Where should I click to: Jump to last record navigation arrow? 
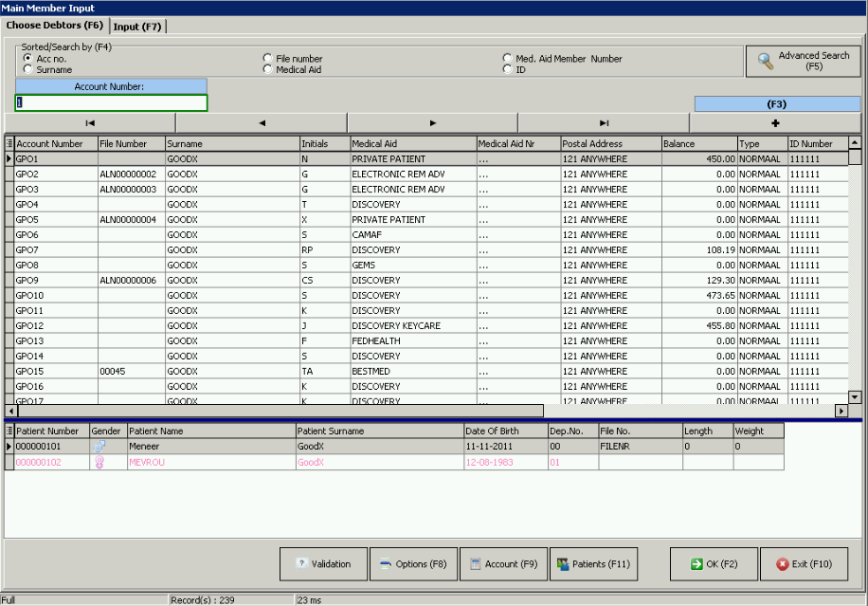(x=604, y=123)
